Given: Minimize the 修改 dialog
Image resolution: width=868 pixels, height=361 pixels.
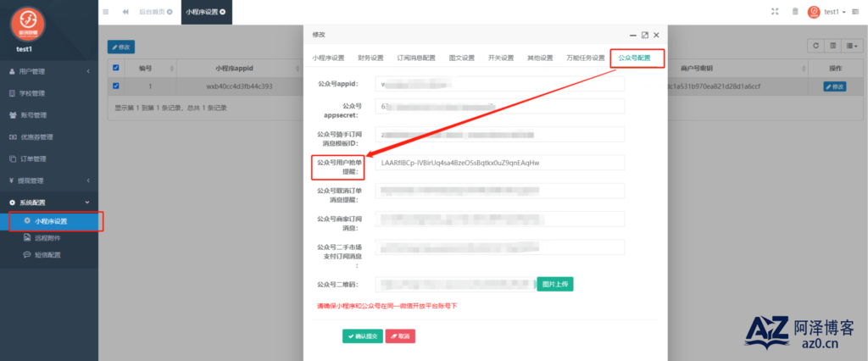Looking at the screenshot, I should [633, 35].
